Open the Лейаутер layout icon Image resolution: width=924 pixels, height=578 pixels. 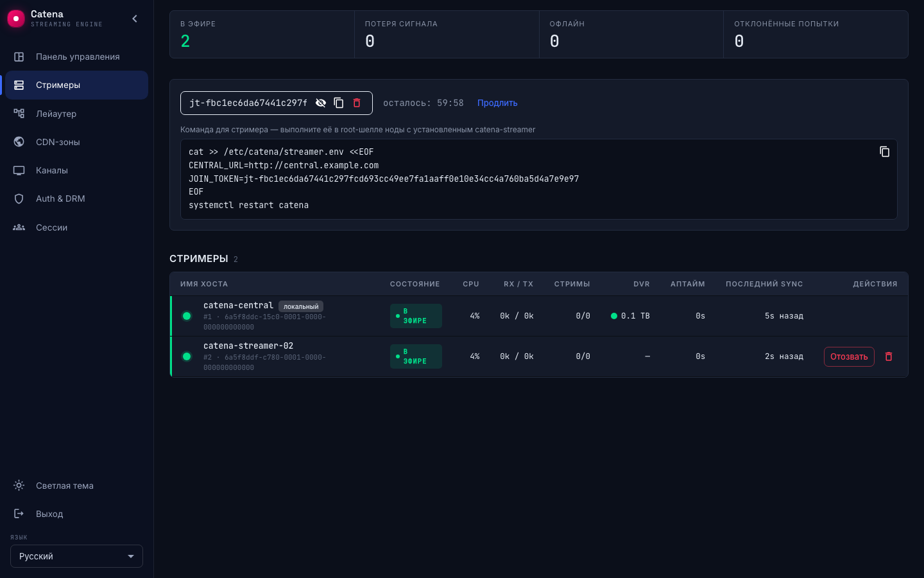click(19, 114)
